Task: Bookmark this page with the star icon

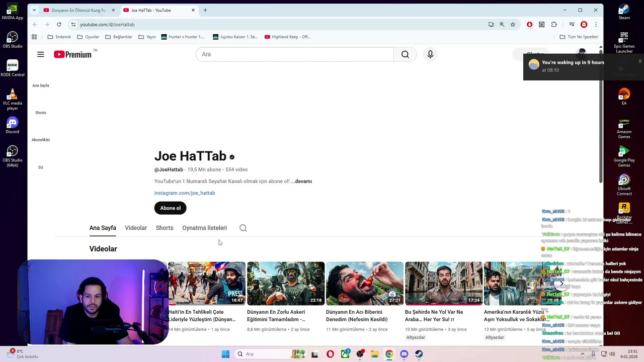Action: (x=513, y=24)
